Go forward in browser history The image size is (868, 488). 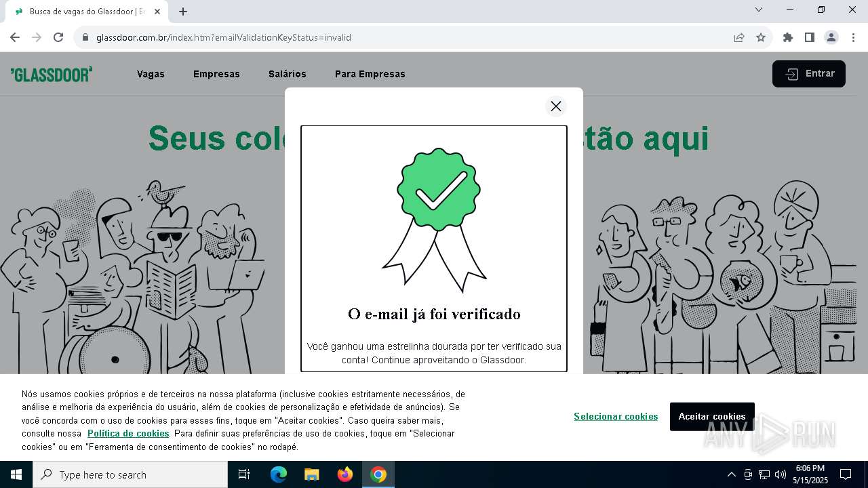point(37,37)
